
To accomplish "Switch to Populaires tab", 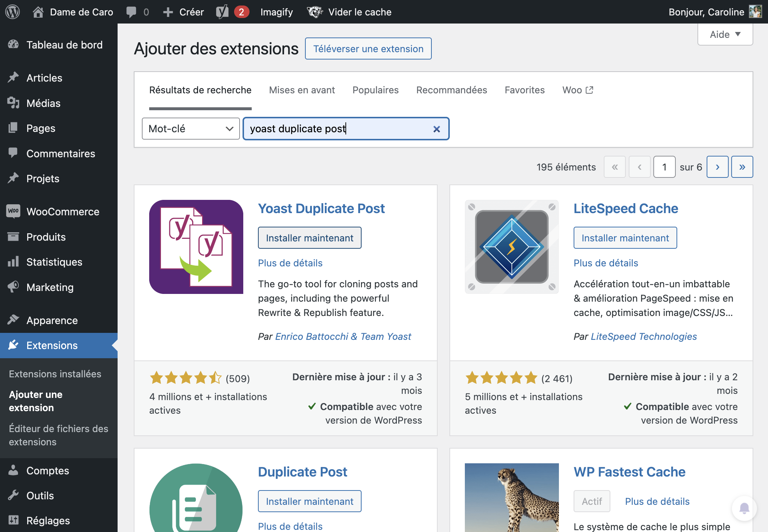I will coord(376,90).
